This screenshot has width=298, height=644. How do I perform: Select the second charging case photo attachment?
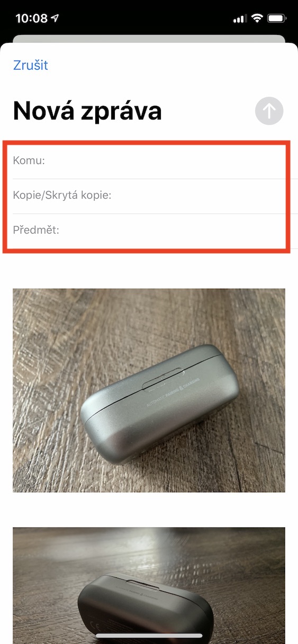tap(149, 585)
